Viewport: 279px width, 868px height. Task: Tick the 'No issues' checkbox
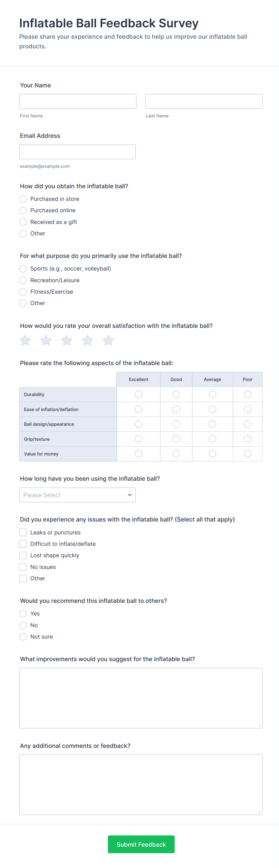(x=23, y=567)
